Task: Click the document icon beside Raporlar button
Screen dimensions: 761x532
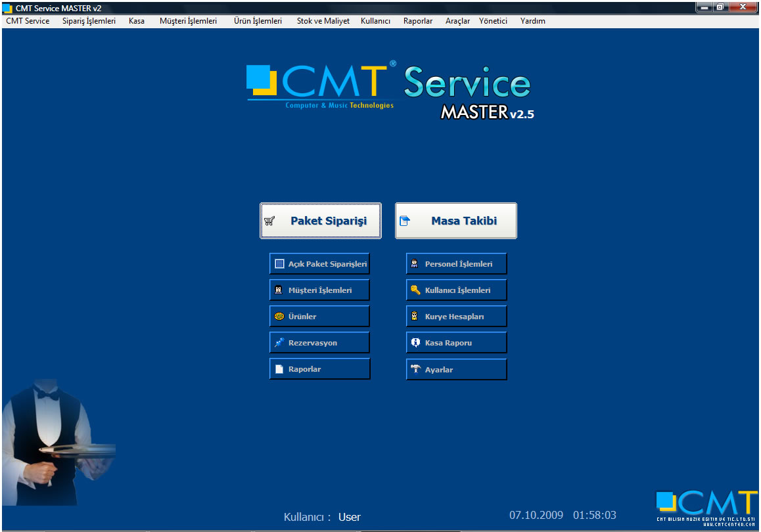Action: (279, 369)
